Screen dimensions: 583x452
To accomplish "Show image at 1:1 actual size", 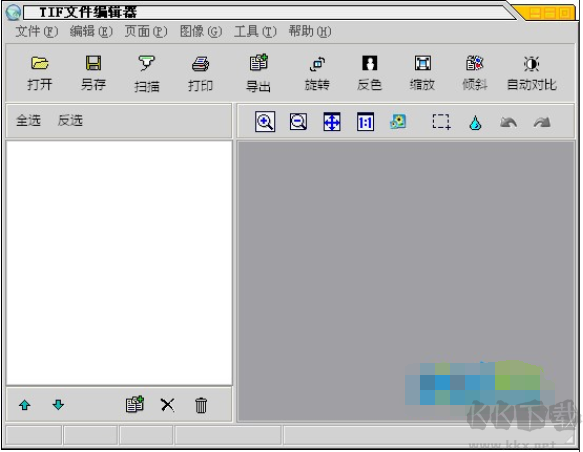I will click(x=365, y=122).
